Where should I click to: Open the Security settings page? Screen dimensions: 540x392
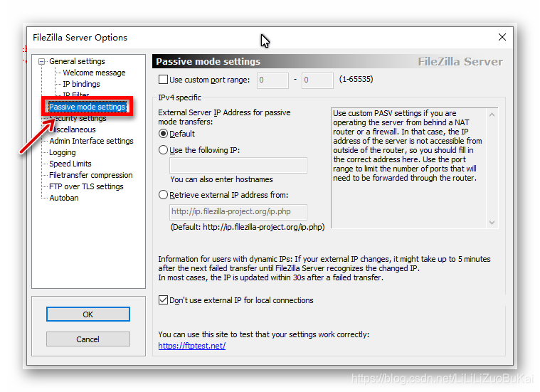(78, 118)
